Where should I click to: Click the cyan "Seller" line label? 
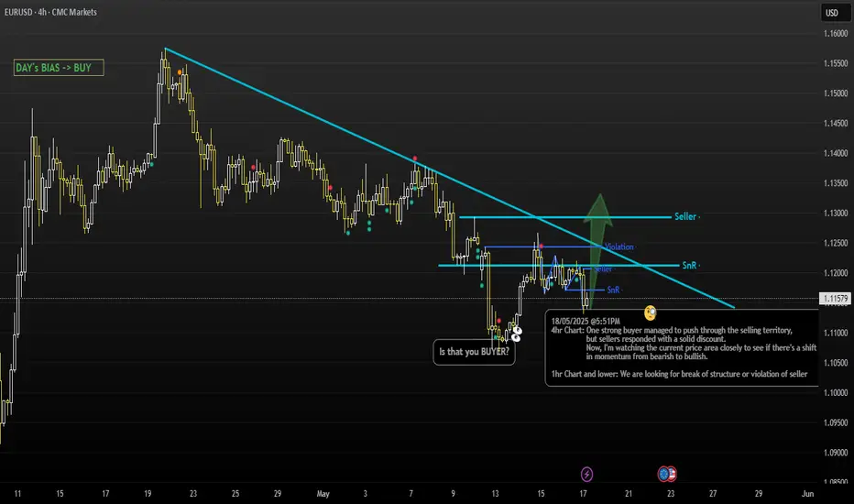click(685, 217)
